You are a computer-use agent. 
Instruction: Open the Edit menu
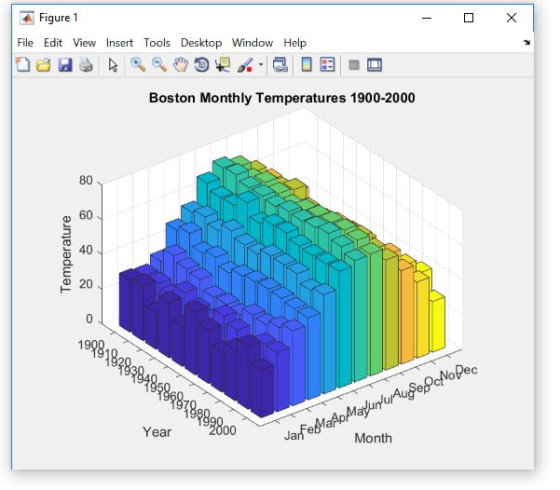(x=53, y=43)
